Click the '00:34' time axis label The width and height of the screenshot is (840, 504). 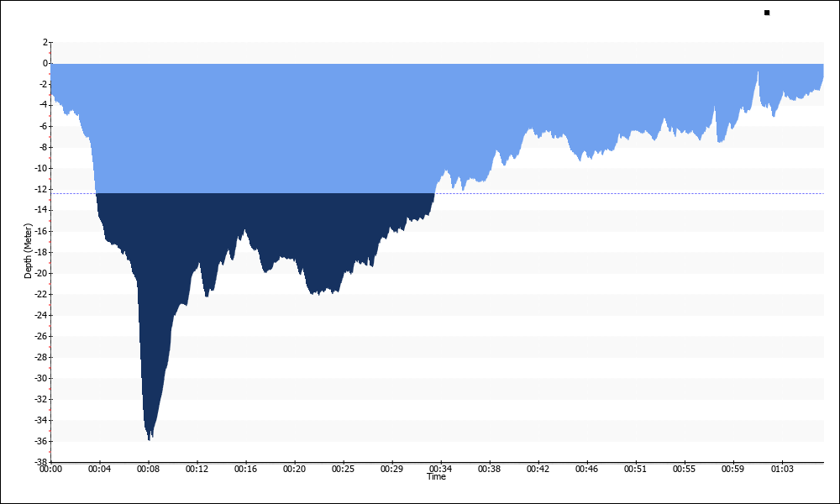(x=441, y=470)
